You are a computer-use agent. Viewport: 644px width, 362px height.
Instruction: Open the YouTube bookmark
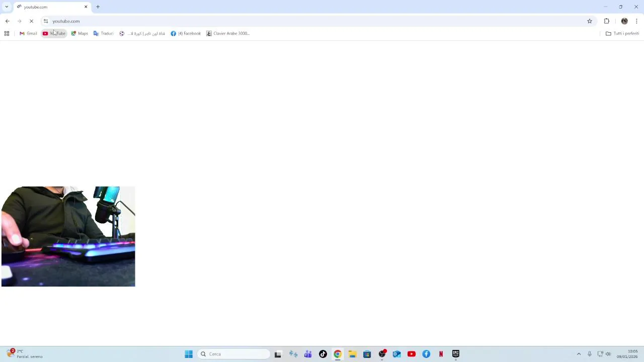pyautogui.click(x=54, y=33)
